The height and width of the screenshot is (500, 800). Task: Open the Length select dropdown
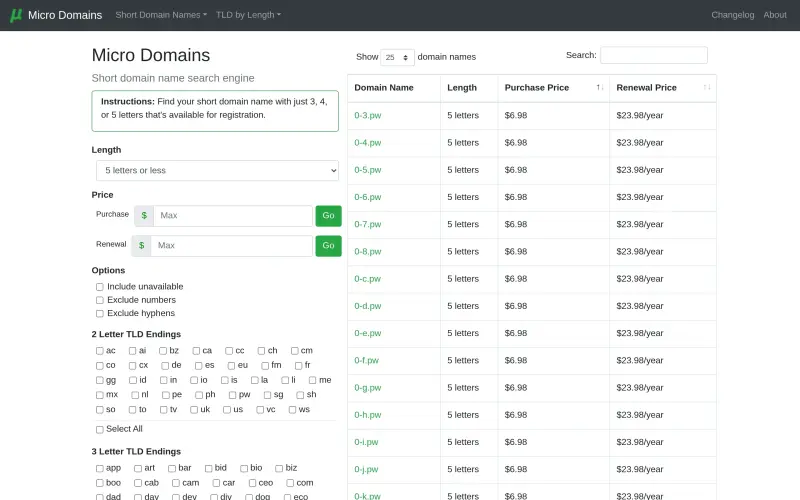pyautogui.click(x=217, y=170)
